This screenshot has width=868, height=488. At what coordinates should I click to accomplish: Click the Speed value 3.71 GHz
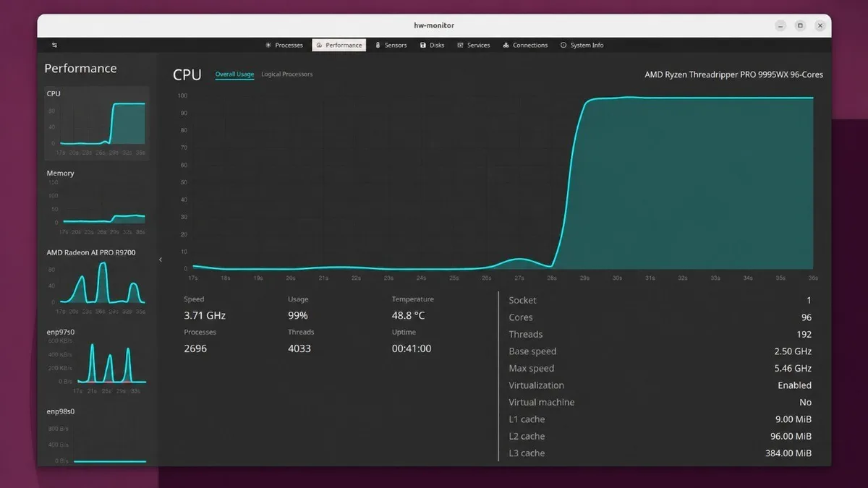pyautogui.click(x=205, y=315)
